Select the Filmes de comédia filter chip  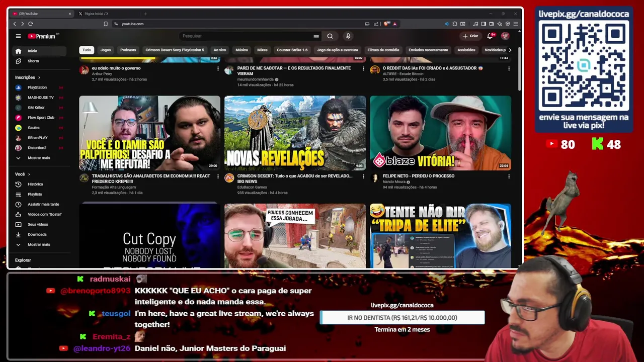coord(383,50)
